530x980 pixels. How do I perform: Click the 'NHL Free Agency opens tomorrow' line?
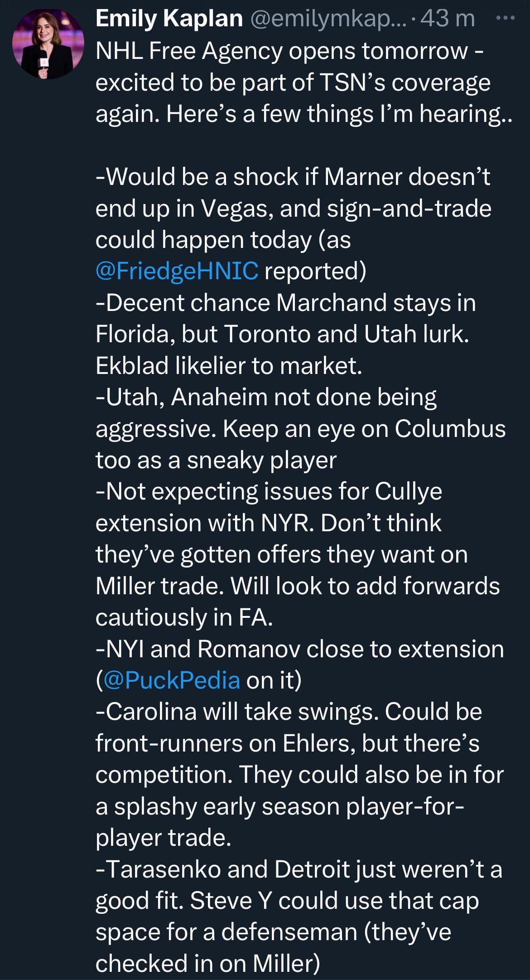click(289, 51)
